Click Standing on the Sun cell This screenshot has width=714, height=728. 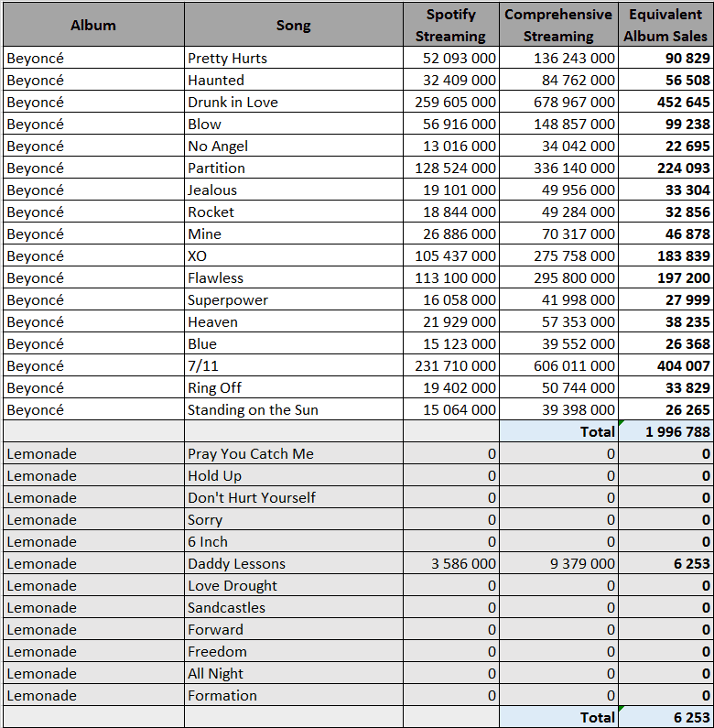pos(294,409)
